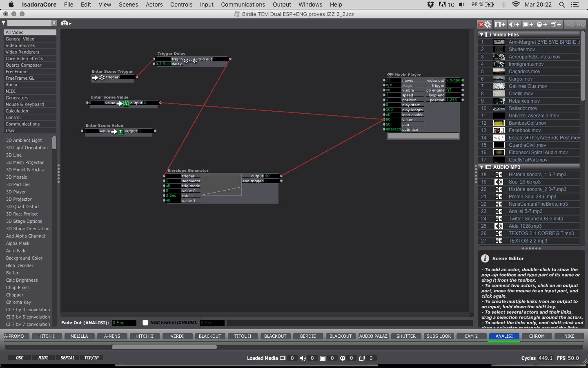Select the Generators actor category
The image size is (588, 368).
30,98
